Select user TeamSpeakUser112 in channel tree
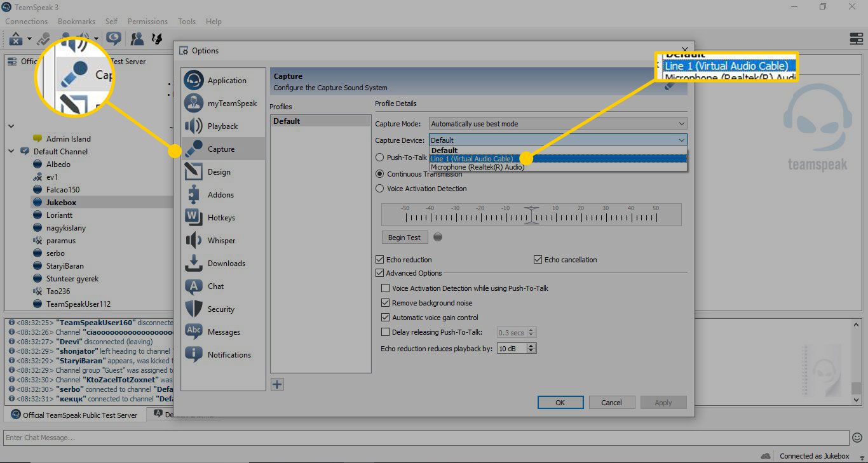This screenshot has height=463, width=868. pyautogui.click(x=78, y=304)
